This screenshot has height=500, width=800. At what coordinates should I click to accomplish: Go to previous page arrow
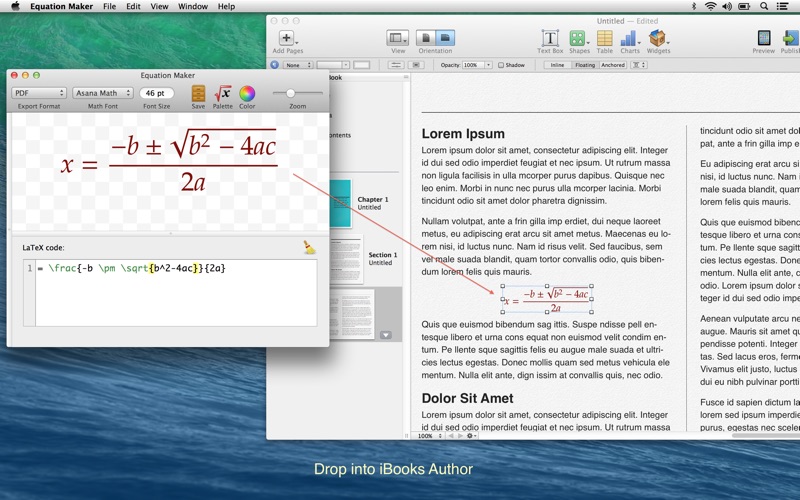coord(451,436)
